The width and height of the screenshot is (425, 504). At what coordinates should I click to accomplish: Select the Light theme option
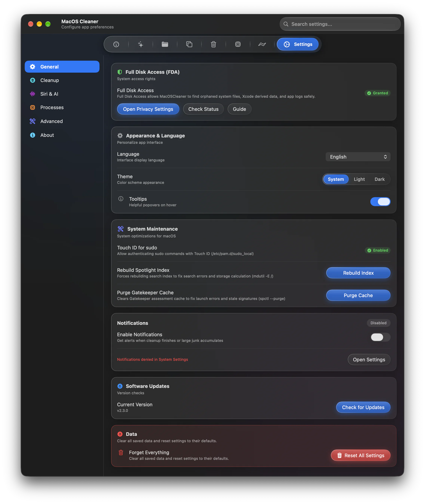point(359,179)
